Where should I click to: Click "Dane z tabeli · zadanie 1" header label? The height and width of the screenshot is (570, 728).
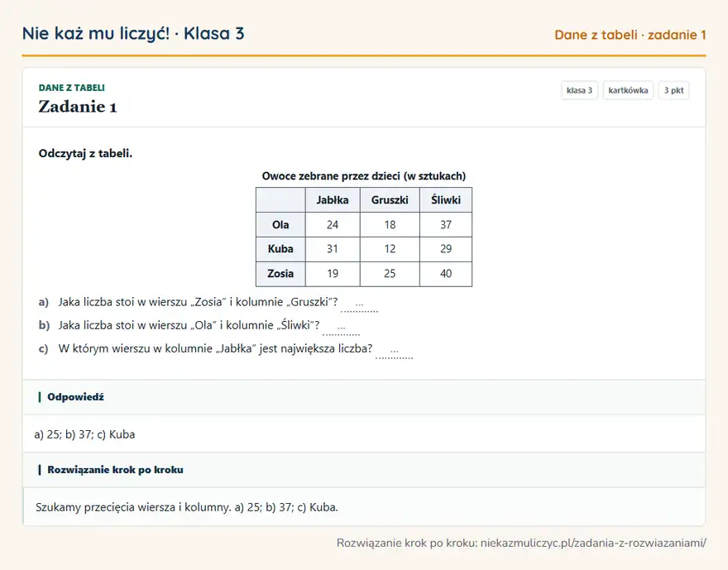(630, 35)
